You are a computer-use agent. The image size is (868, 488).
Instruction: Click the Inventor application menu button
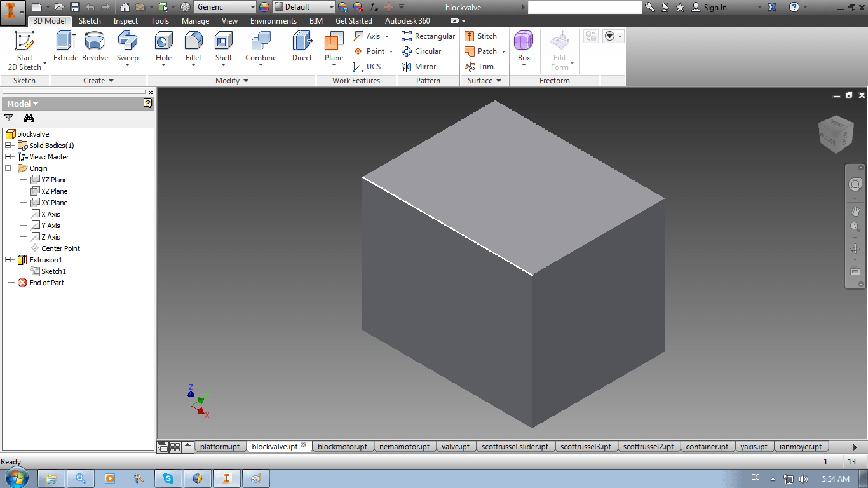click(x=13, y=11)
